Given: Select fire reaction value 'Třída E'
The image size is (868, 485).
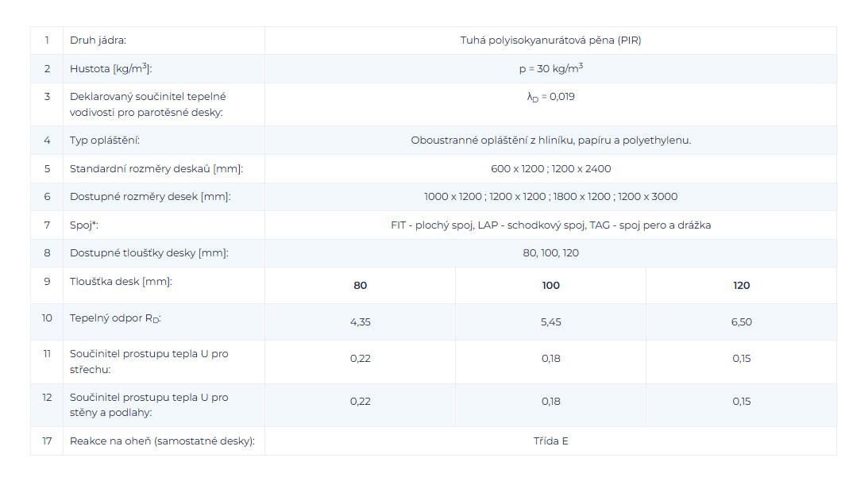Looking at the screenshot, I should click(550, 441).
